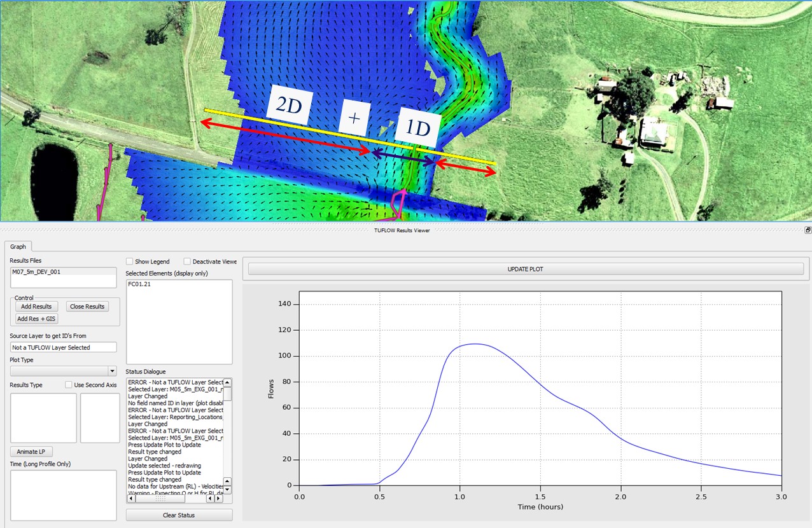Switch to the Graph tab
Image resolution: width=812 pixels, height=528 pixels.
[18, 246]
